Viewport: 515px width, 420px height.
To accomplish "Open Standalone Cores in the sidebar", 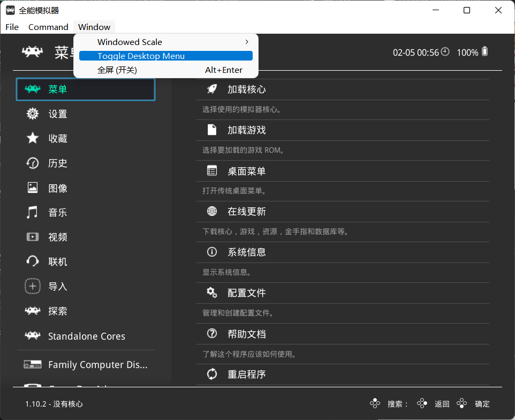I will click(x=86, y=336).
